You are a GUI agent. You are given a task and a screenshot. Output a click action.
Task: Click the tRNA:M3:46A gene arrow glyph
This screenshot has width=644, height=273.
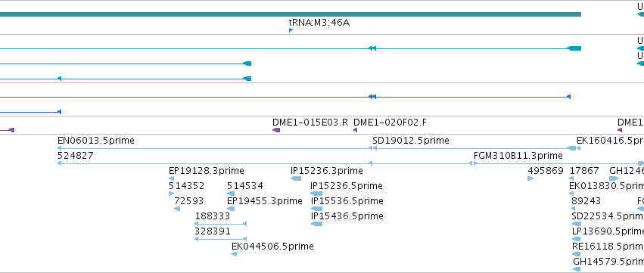click(x=291, y=30)
